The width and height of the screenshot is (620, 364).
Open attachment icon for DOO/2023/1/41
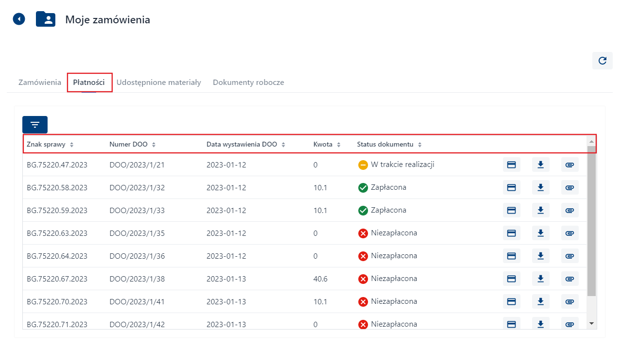[570, 301]
